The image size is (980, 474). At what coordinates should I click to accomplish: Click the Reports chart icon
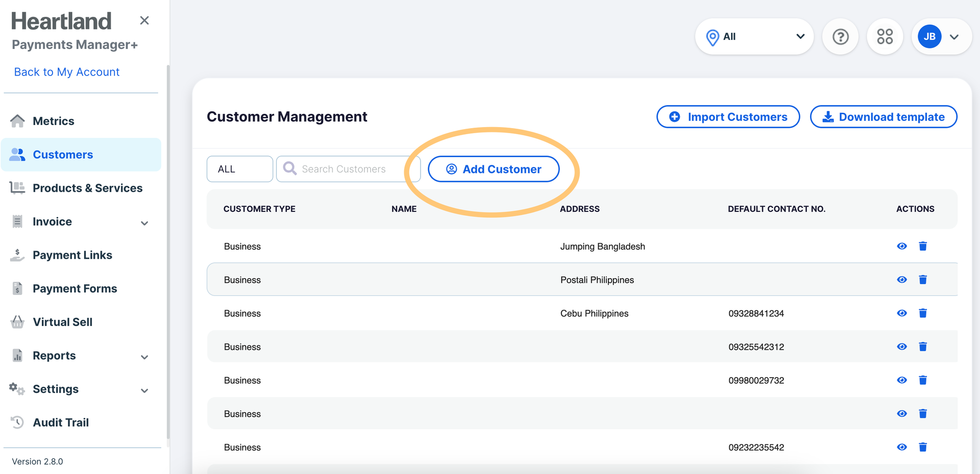[x=17, y=356]
